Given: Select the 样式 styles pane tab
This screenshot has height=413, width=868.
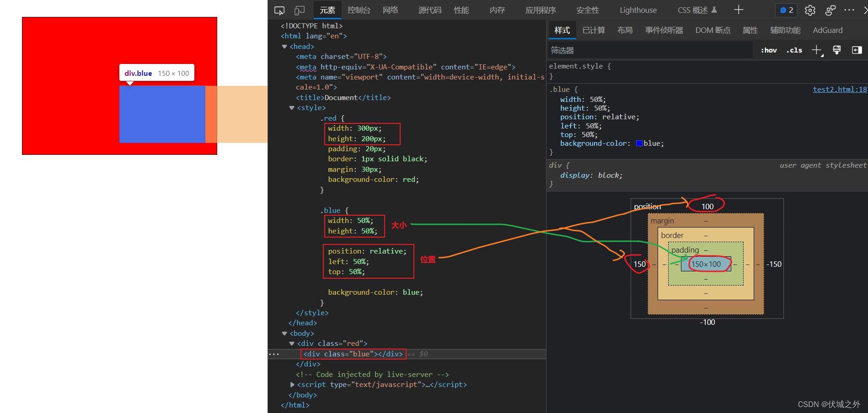Looking at the screenshot, I should (x=562, y=30).
